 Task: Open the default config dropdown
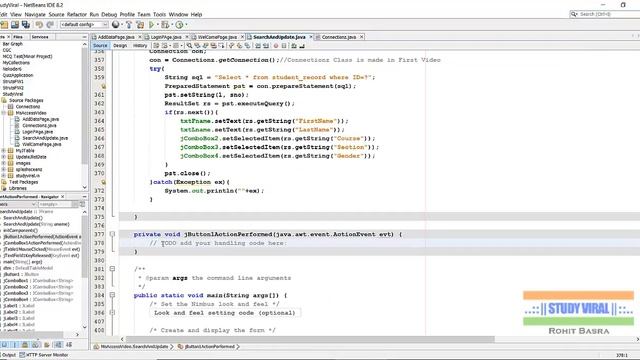(84, 25)
